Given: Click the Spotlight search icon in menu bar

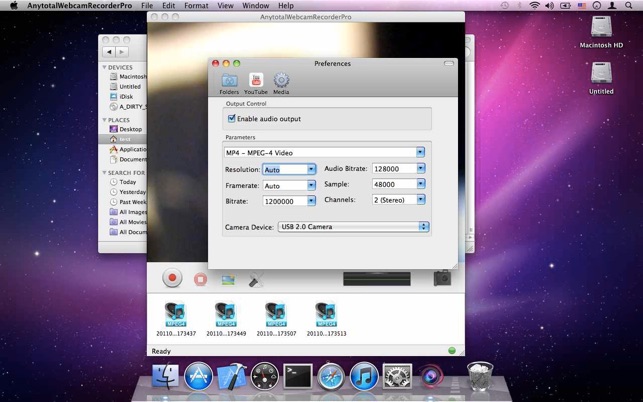Looking at the screenshot, I should point(628,6).
